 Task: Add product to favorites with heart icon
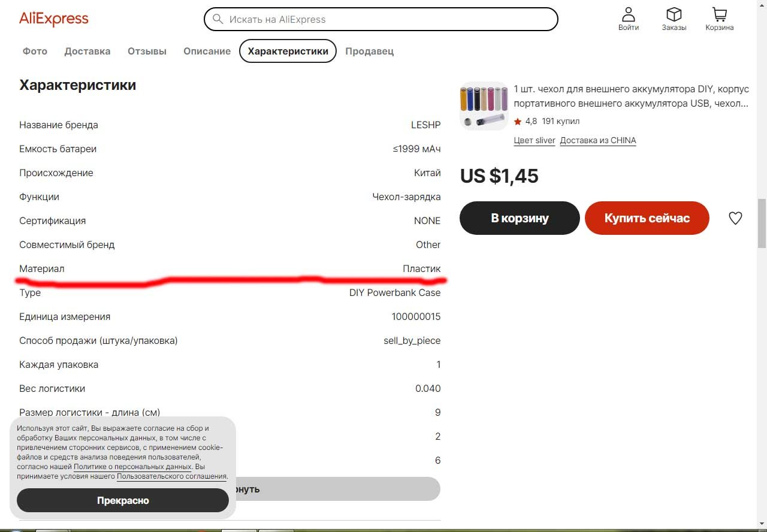pos(735,218)
